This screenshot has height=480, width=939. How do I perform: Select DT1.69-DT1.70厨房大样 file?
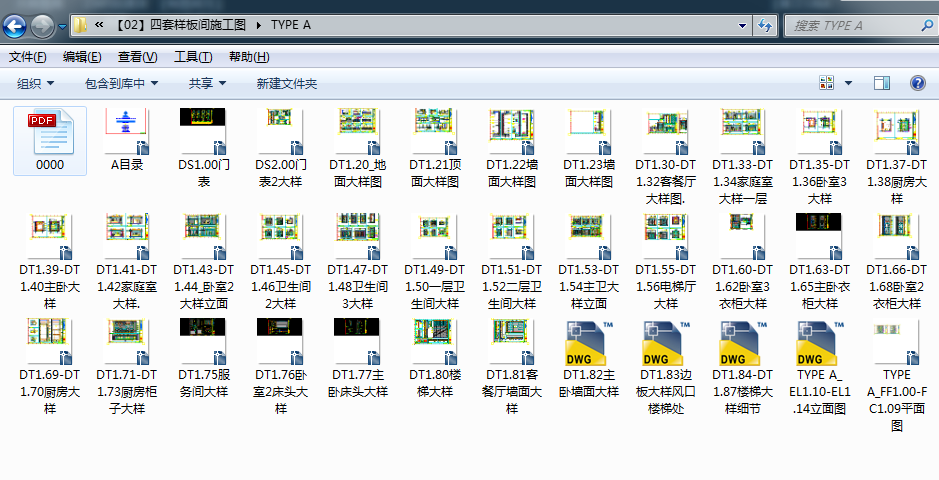click(x=50, y=367)
